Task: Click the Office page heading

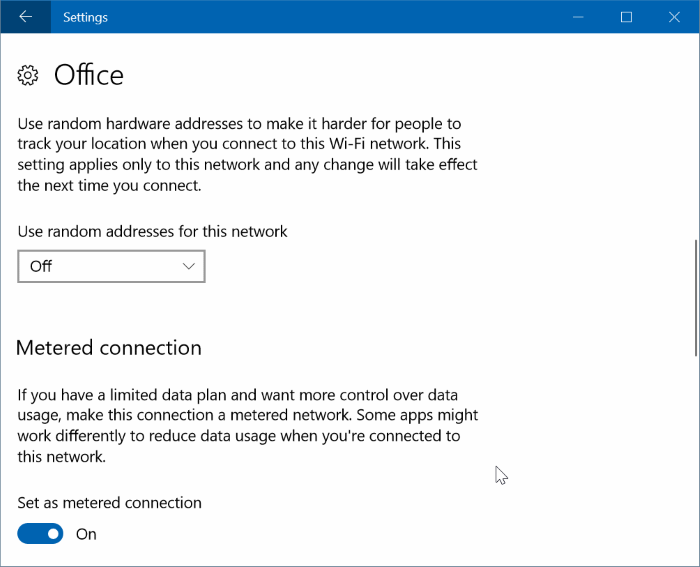Action: pyautogui.click(x=88, y=75)
